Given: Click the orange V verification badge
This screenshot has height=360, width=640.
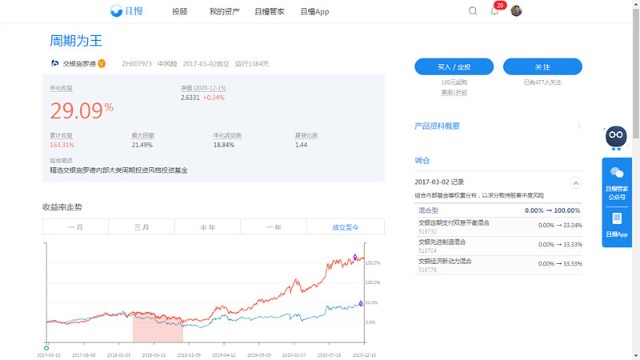Looking at the screenshot, I should click(102, 64).
